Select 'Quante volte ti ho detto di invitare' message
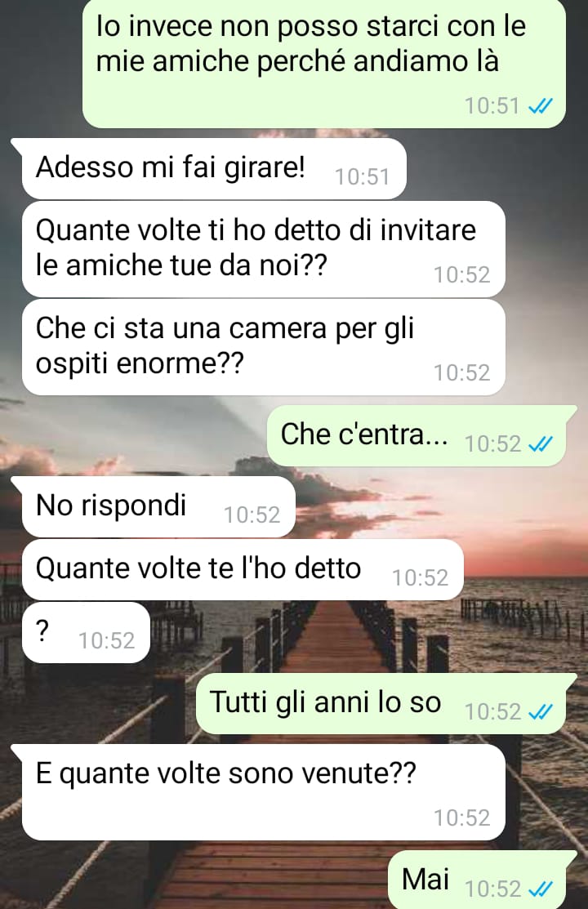The image size is (588, 909). click(263, 249)
